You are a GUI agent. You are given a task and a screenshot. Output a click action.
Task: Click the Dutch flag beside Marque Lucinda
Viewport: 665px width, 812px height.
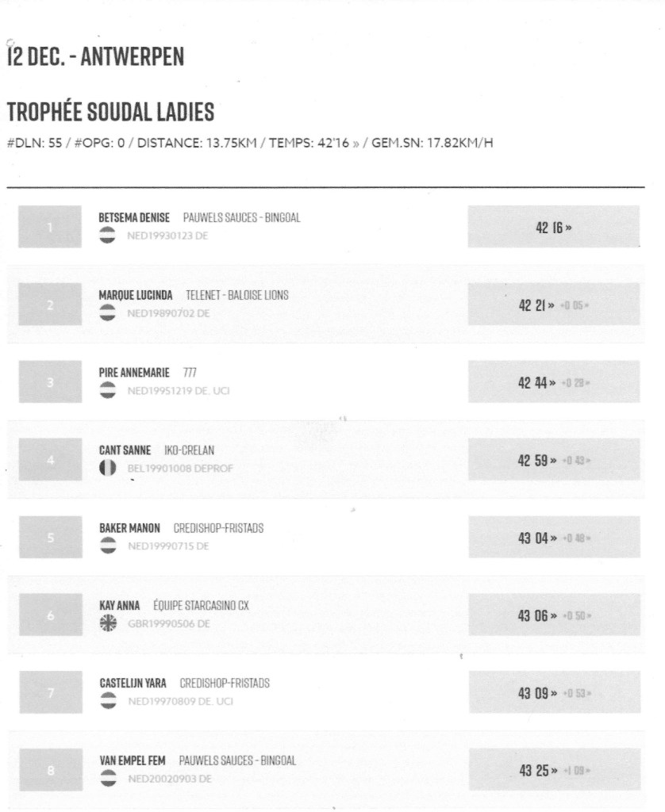(x=108, y=313)
